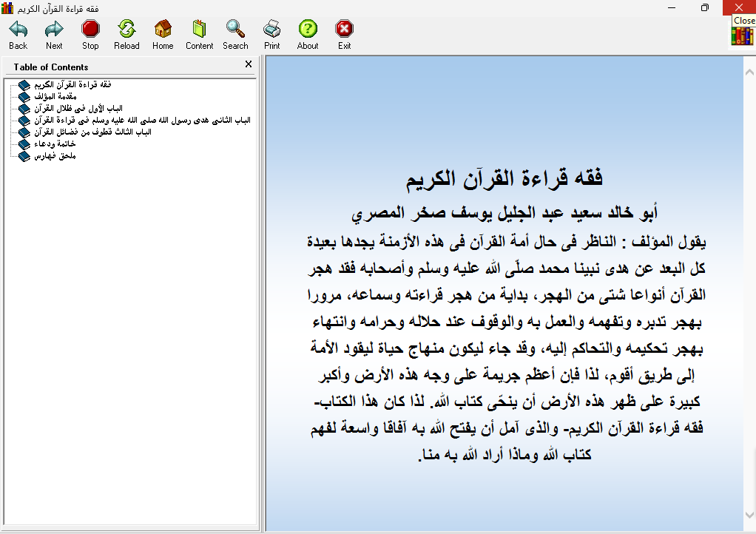Screen dimensions: 756x534
Task: Click the books icon in the top-right corner
Action: click(742, 36)
